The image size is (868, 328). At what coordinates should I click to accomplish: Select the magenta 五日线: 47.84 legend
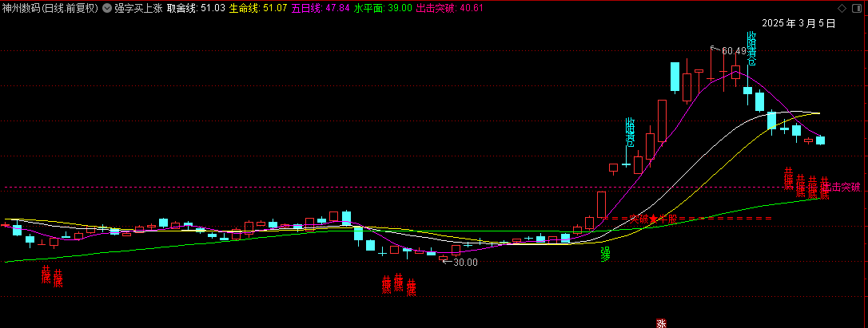pyautogui.click(x=321, y=8)
